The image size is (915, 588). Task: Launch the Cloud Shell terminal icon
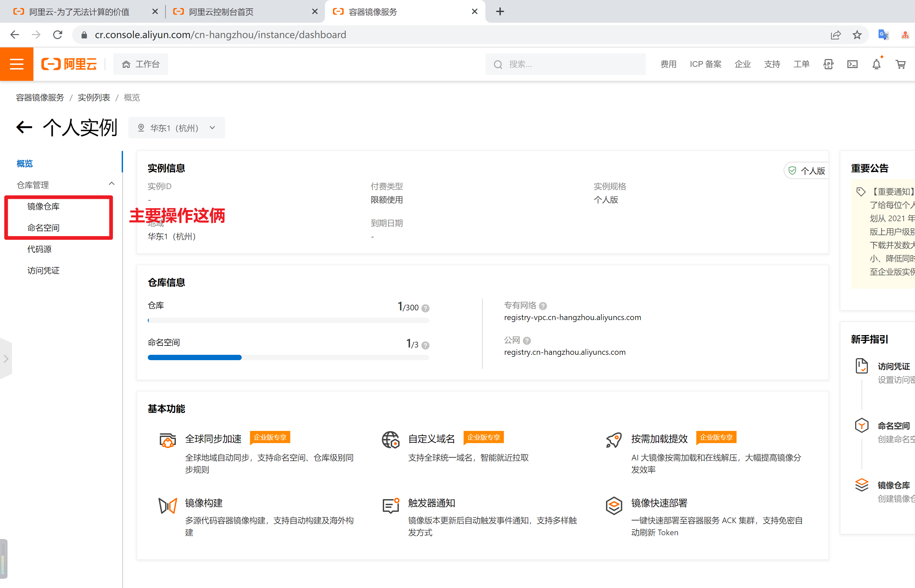tap(852, 64)
